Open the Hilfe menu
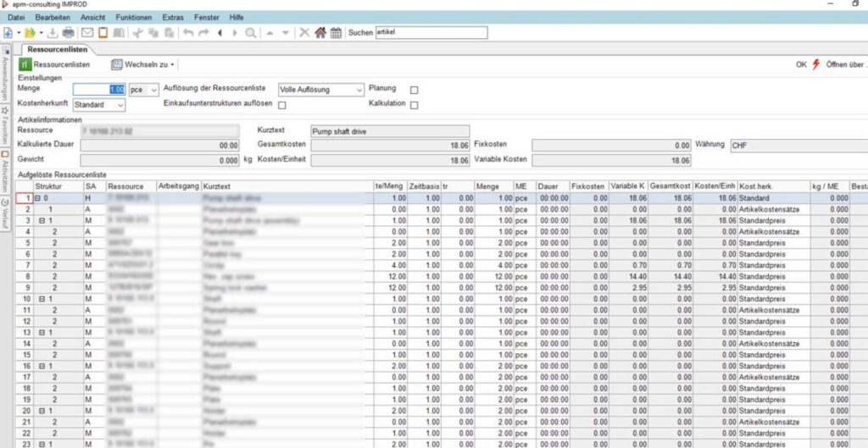Image resolution: width=868 pixels, height=448 pixels. pos(236,18)
